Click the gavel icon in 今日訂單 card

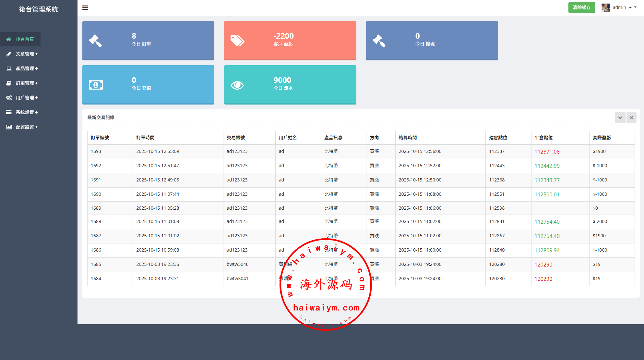coord(96,41)
